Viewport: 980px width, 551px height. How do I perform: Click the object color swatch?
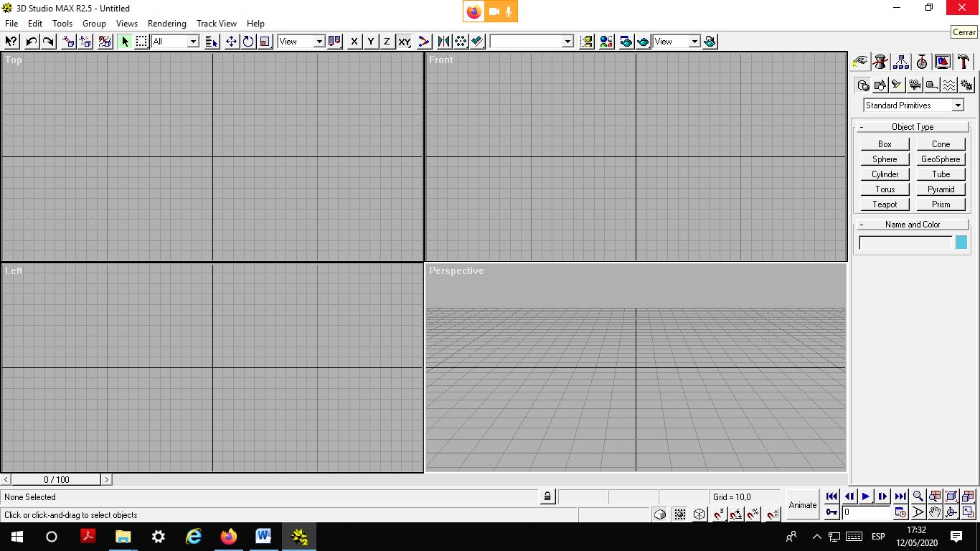coord(960,242)
